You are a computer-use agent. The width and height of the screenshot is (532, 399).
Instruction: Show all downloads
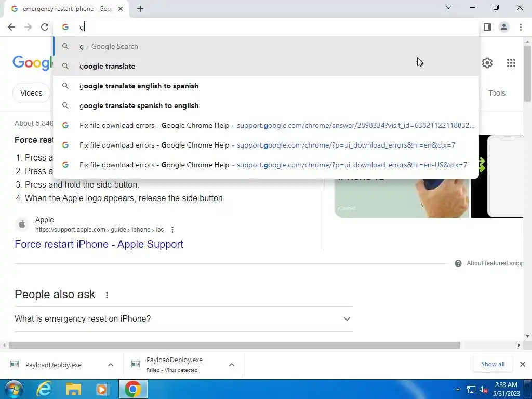[x=493, y=364]
